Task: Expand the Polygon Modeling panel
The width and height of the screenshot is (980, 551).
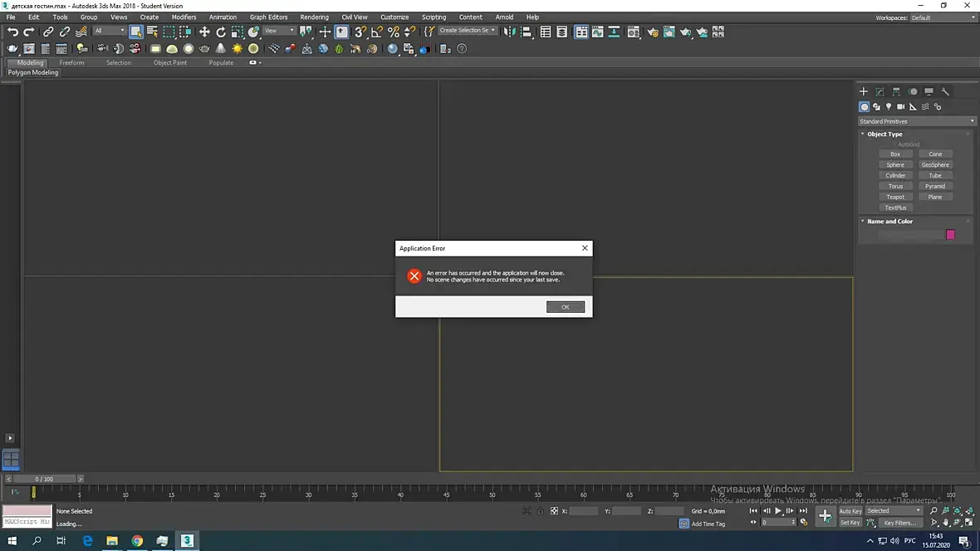Action: click(33, 72)
